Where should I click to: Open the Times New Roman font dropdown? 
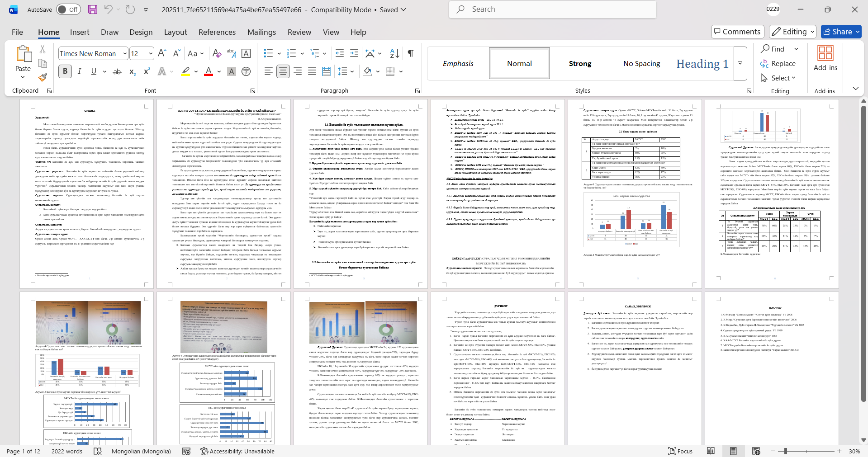[125, 54]
